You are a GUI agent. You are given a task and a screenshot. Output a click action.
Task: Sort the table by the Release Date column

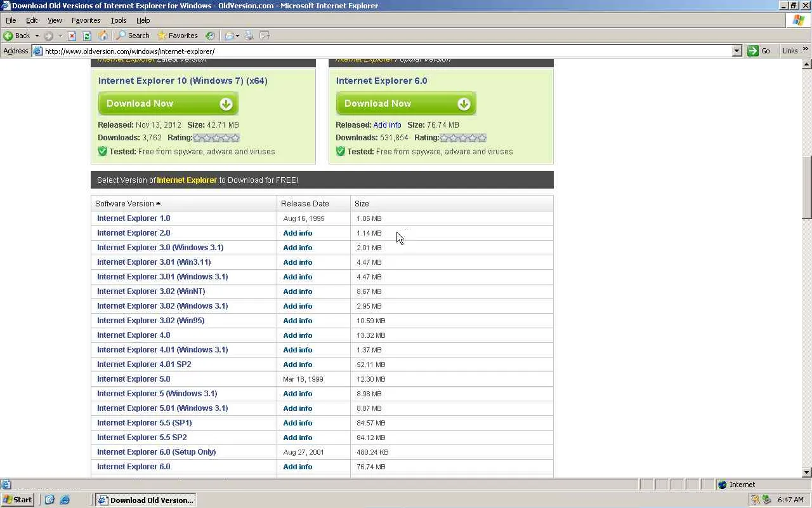point(305,204)
